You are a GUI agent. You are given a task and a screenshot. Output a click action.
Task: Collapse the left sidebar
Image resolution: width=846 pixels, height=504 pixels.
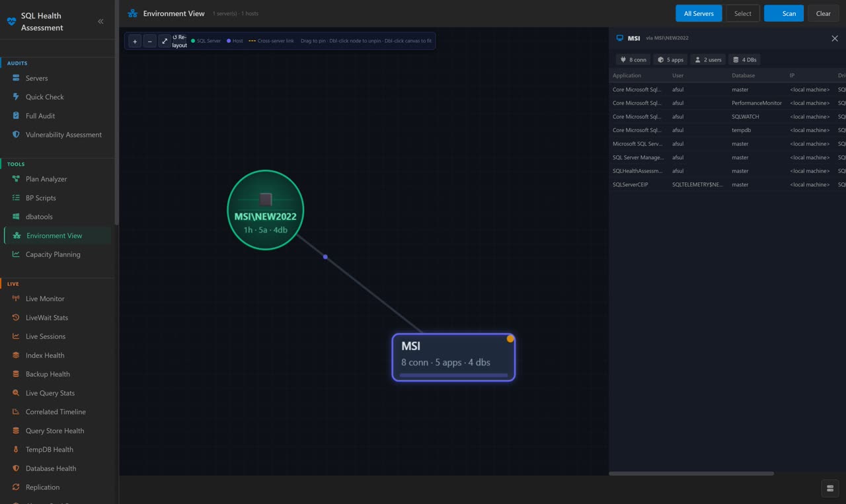pyautogui.click(x=100, y=20)
